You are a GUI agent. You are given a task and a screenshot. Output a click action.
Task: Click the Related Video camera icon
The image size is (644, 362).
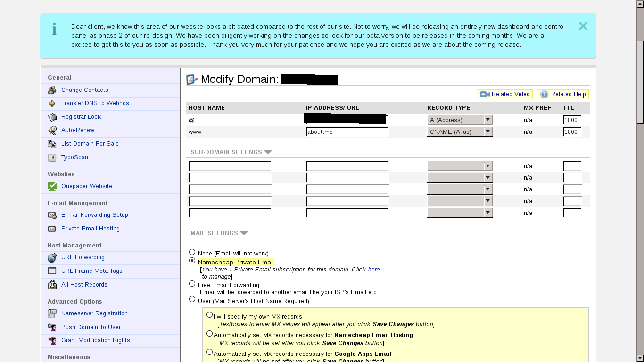tap(485, 94)
